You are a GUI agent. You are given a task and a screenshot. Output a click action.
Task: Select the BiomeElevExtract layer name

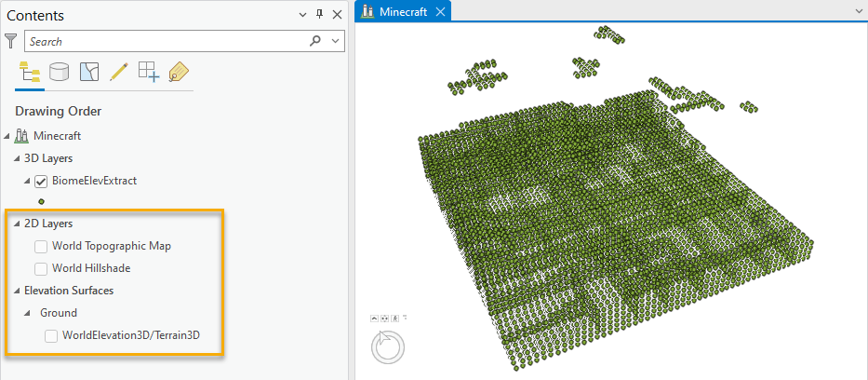[94, 181]
